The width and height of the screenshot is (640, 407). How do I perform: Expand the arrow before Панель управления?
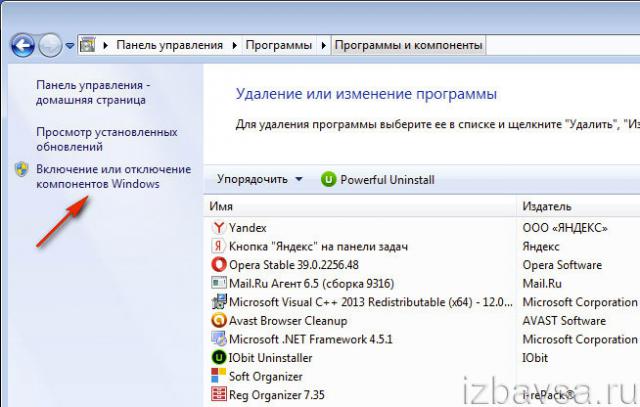105,45
